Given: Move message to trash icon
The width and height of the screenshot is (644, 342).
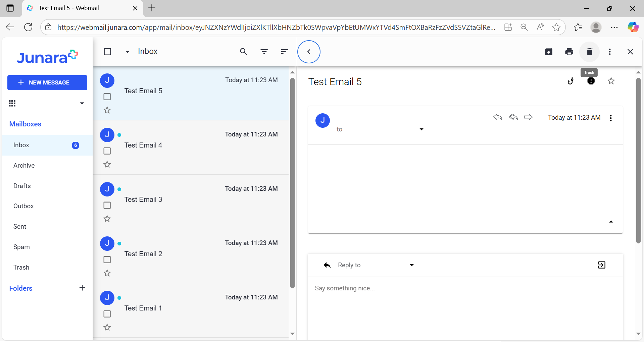Looking at the screenshot, I should pos(590,52).
